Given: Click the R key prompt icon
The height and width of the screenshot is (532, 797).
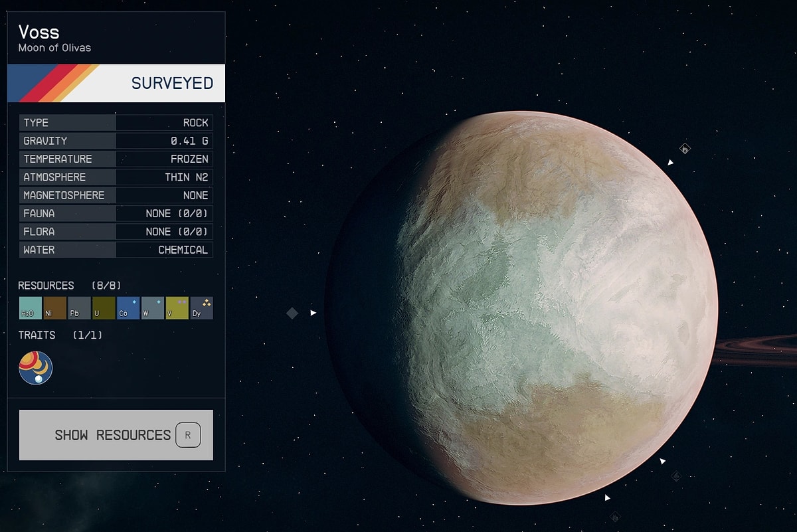Looking at the screenshot, I should tap(188, 435).
